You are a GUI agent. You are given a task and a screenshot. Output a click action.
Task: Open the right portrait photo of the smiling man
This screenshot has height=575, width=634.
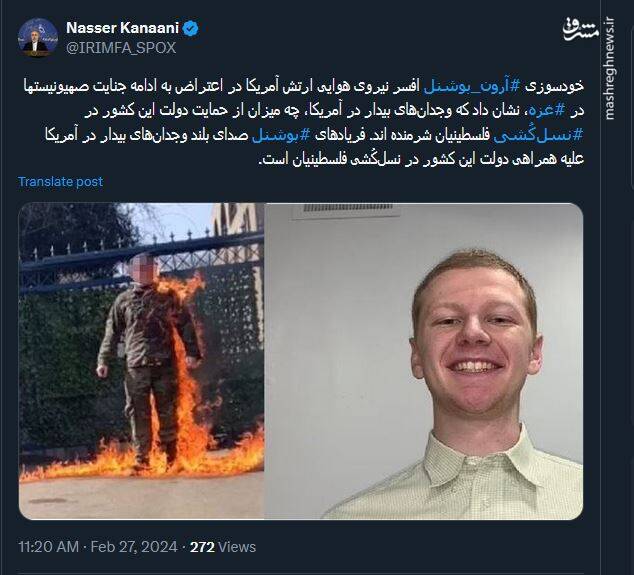(424, 361)
